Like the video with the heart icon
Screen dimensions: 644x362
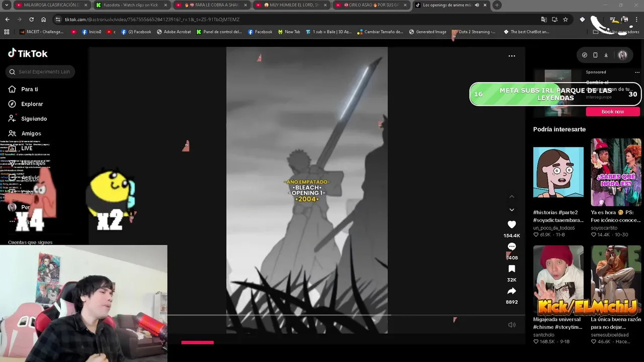[x=512, y=224]
